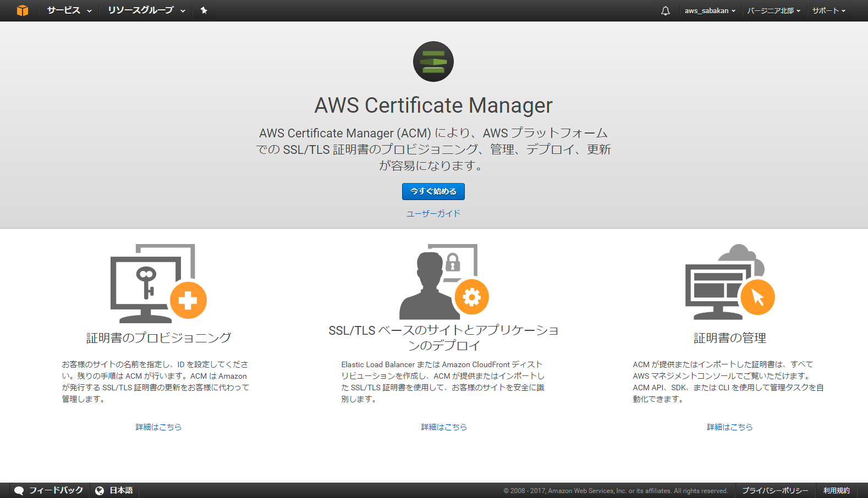Open the バージニア北部 region dropdown
Image resolution: width=868 pixels, height=498 pixels.
pyautogui.click(x=774, y=10)
